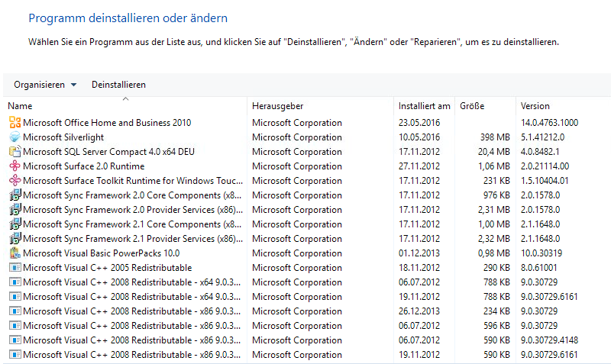The image size is (611, 364).
Task: Click the Visual C++ 2005 Redistributable icon
Action: tap(15, 267)
